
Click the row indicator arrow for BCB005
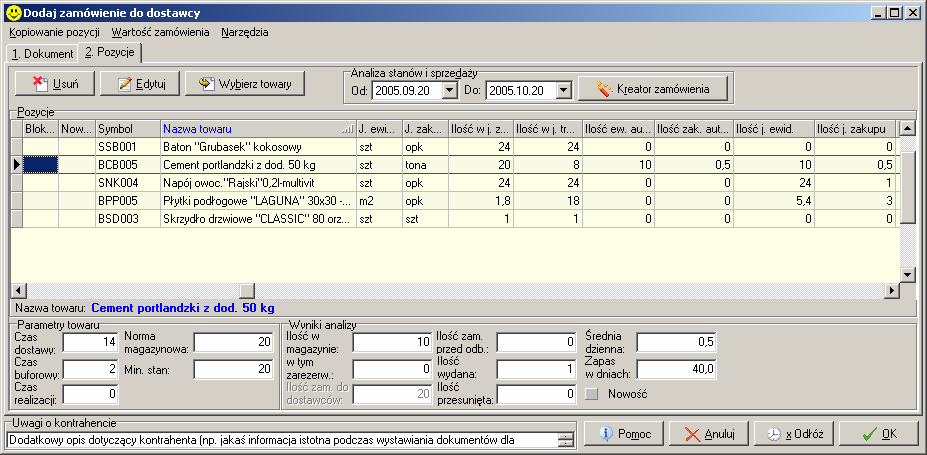tap(17, 165)
